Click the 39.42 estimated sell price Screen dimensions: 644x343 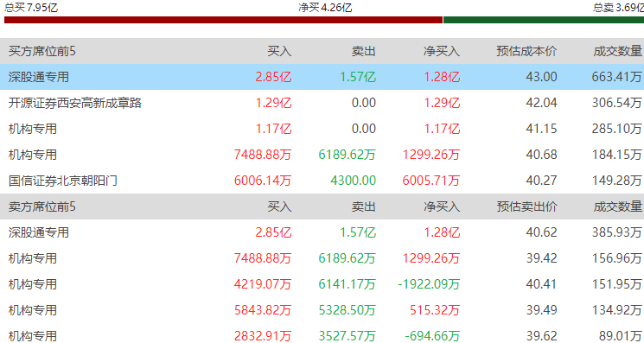click(x=542, y=258)
